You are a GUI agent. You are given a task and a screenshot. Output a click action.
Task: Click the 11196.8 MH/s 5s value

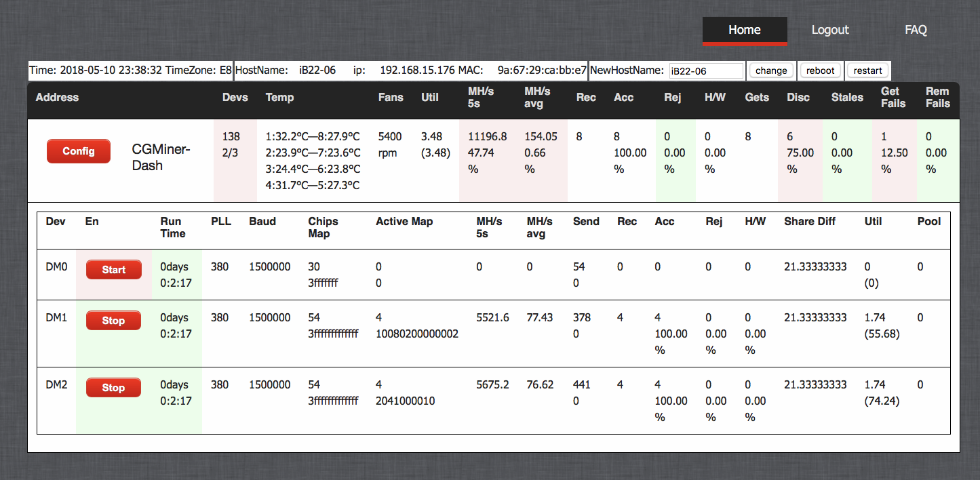pos(488,136)
